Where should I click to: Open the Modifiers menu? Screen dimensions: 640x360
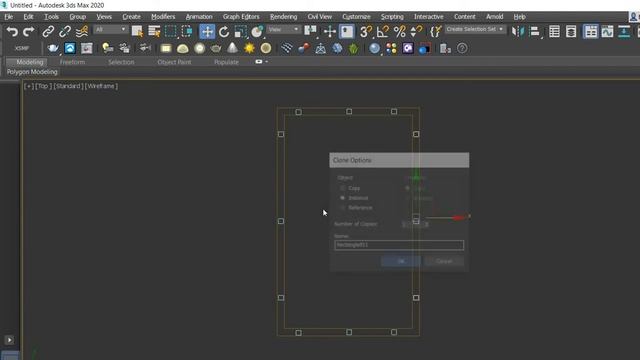tap(163, 17)
